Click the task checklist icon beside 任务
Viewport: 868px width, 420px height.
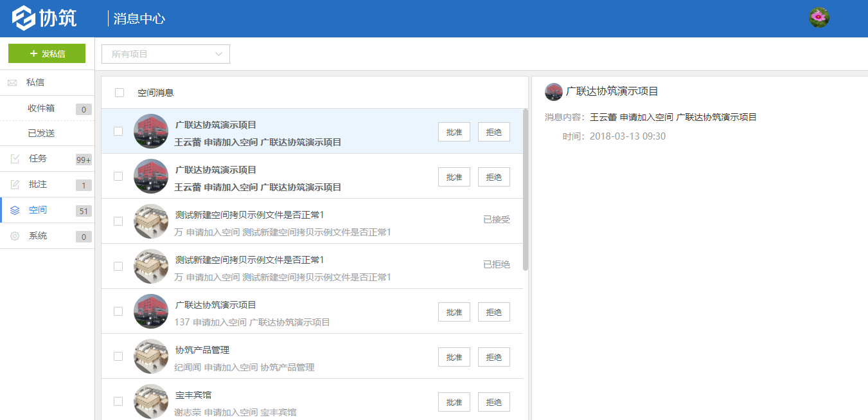tap(15, 159)
